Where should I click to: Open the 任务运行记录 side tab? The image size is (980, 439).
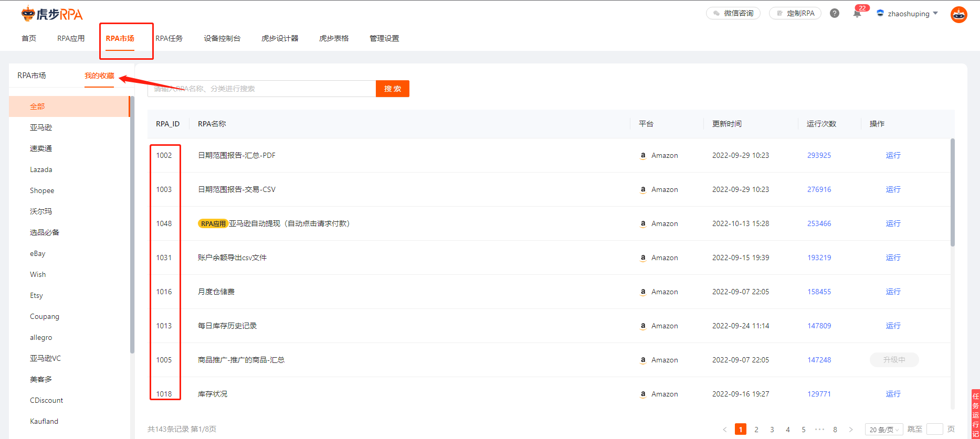[x=975, y=414]
